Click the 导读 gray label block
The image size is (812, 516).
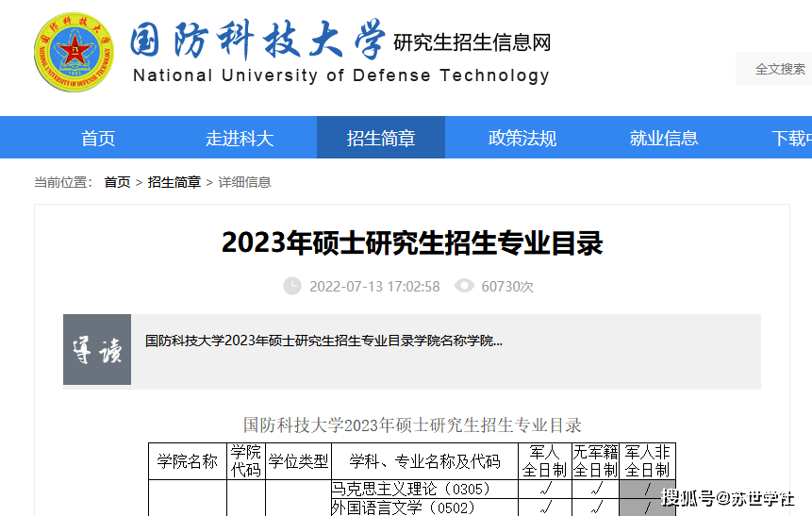pyautogui.click(x=97, y=350)
